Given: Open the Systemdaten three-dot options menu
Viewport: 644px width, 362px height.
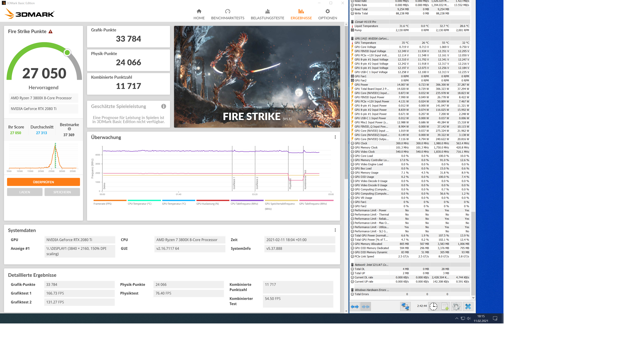Looking at the screenshot, I should (335, 230).
